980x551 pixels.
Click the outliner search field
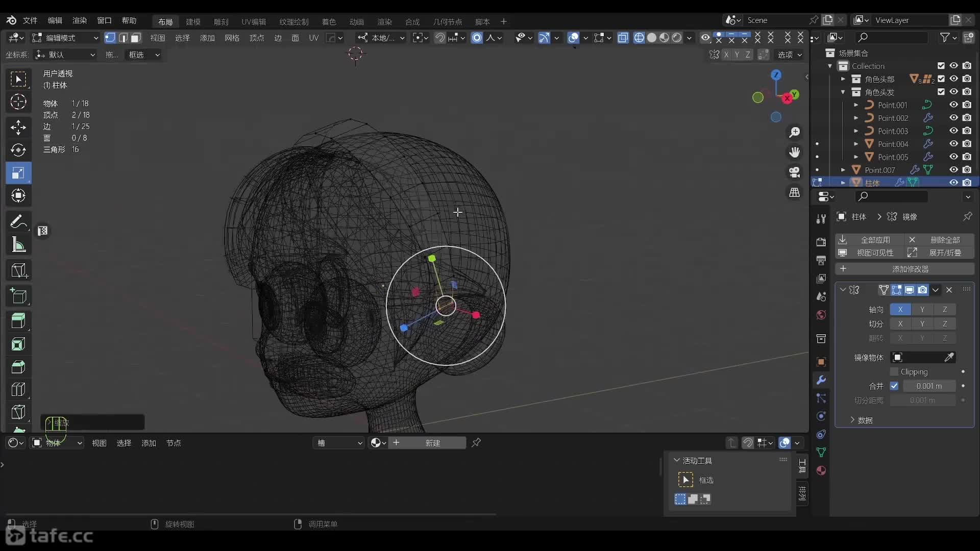892,37
